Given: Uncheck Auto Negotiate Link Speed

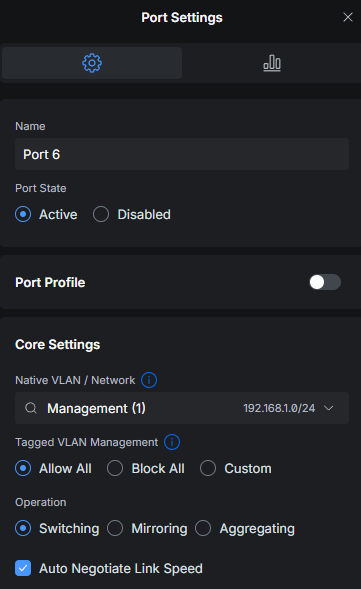Looking at the screenshot, I should pos(23,568).
